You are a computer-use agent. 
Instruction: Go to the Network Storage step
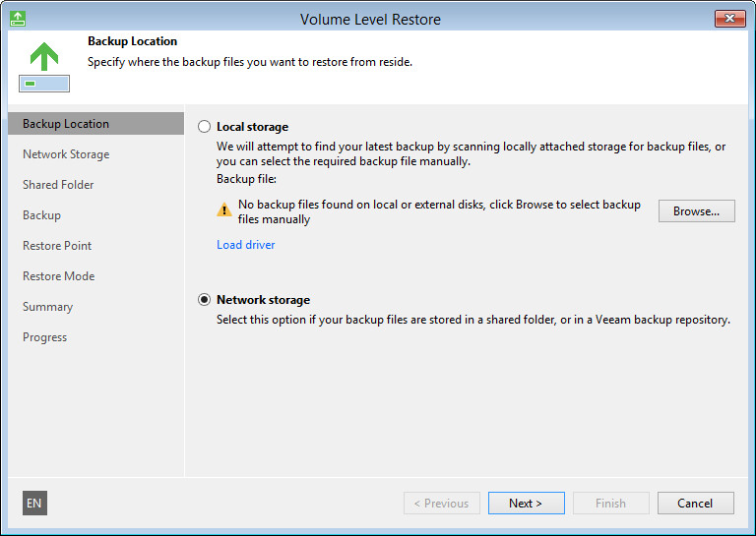66,154
